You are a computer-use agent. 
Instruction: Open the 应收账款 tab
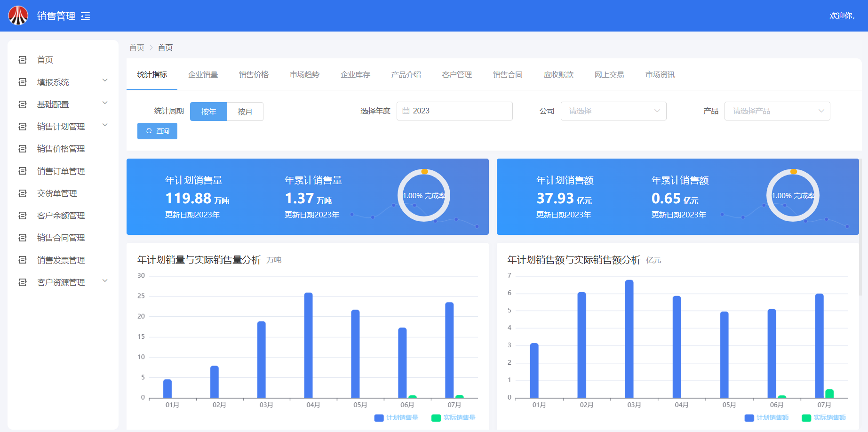[558, 75]
